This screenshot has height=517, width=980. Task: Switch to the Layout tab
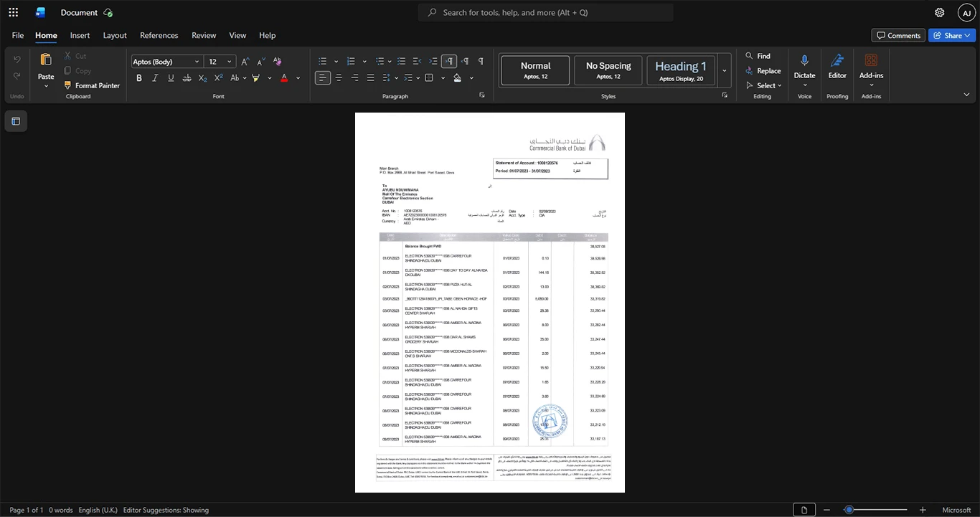pyautogui.click(x=115, y=35)
